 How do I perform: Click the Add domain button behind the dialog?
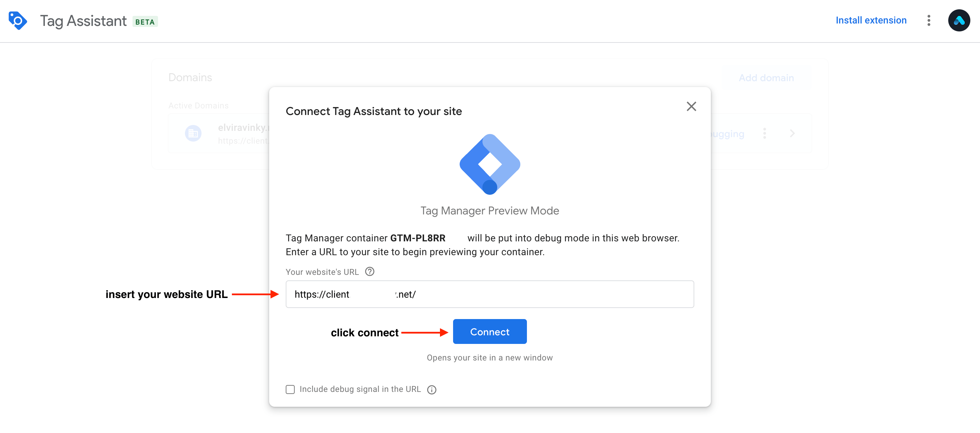[766, 78]
